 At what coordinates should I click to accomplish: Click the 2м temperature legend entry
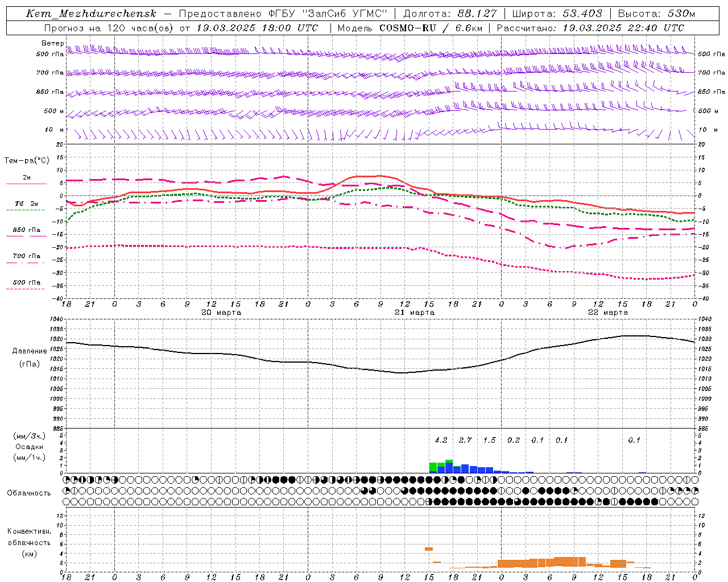pos(26,178)
